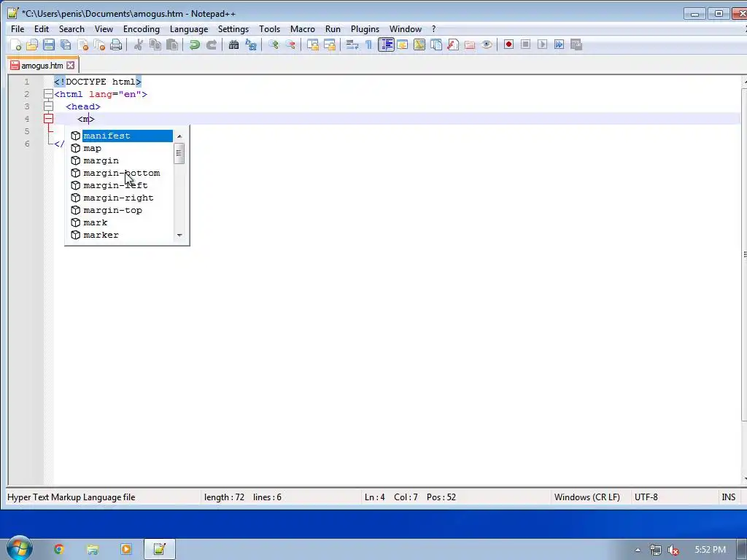Choose 'margin' from the autocomplete list

click(121, 160)
